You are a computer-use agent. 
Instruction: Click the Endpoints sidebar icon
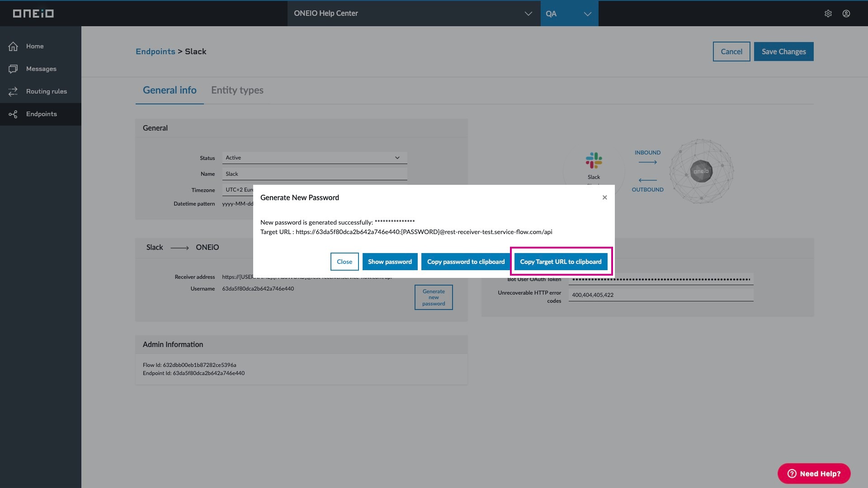pyautogui.click(x=13, y=114)
